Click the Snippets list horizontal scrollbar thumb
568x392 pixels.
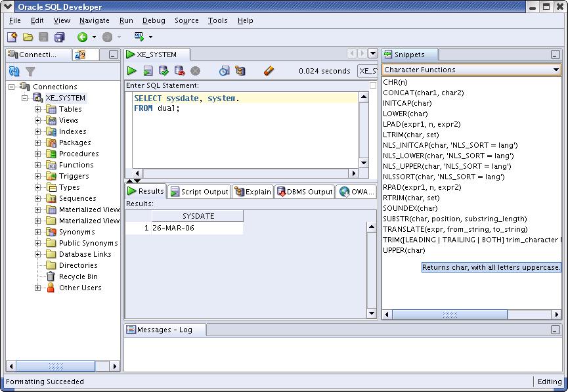coord(450,315)
